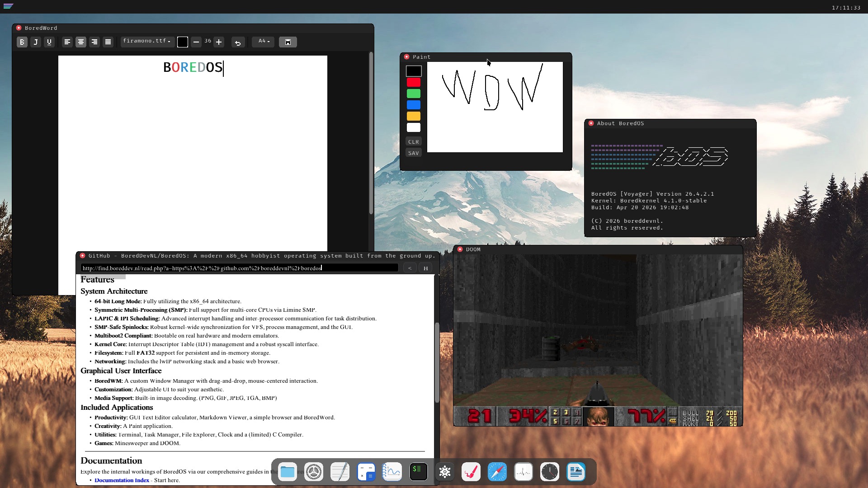Click the BOREDOS heading text in document
The width and height of the screenshot is (868, 488).
point(193,67)
